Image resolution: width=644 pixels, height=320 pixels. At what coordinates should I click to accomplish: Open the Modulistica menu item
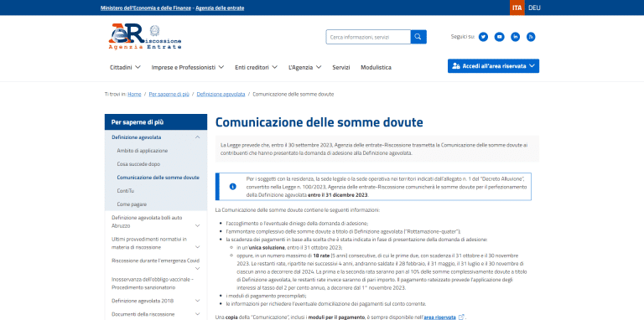[376, 67]
